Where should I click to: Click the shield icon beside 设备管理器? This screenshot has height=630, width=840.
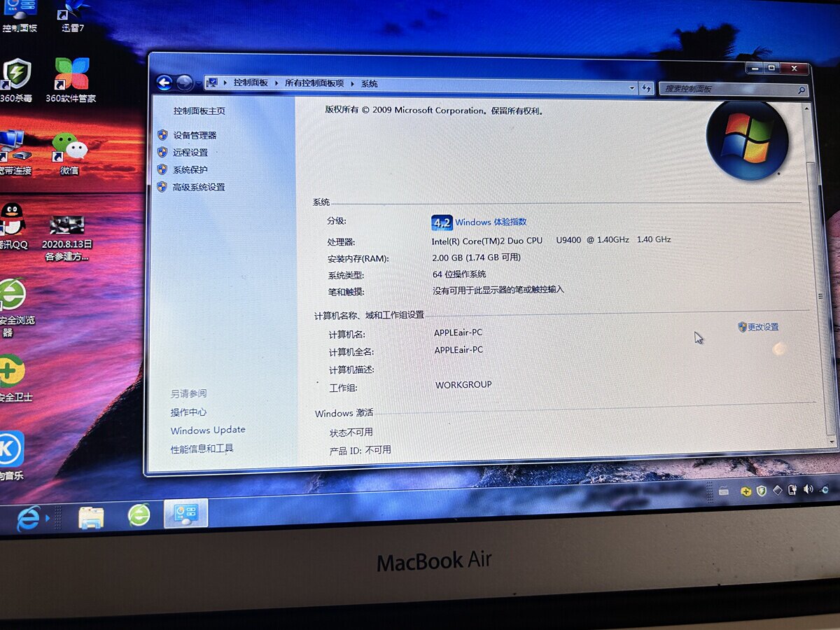(162, 134)
